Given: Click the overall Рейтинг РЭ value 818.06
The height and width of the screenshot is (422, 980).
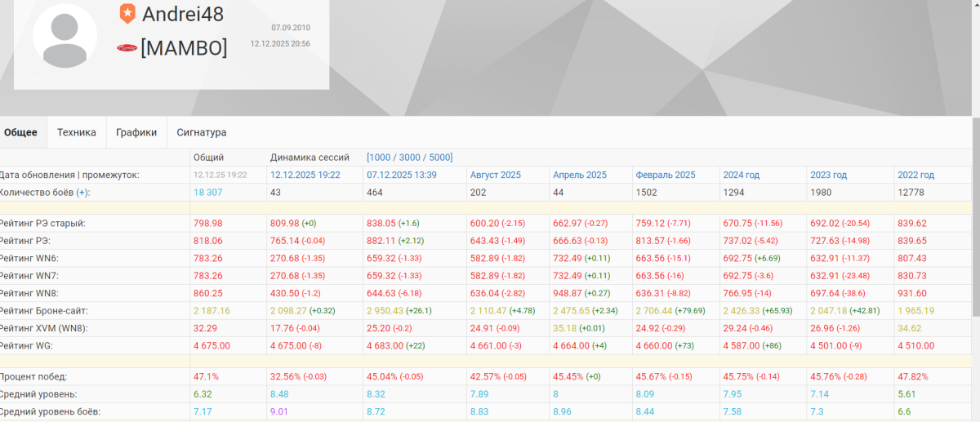Looking at the screenshot, I should 208,241.
